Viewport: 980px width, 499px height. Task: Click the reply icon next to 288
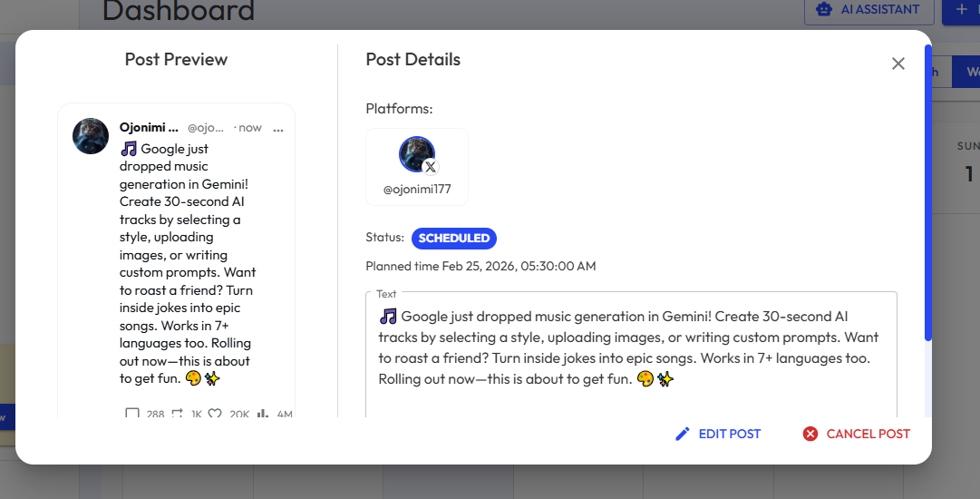pyautogui.click(x=131, y=414)
